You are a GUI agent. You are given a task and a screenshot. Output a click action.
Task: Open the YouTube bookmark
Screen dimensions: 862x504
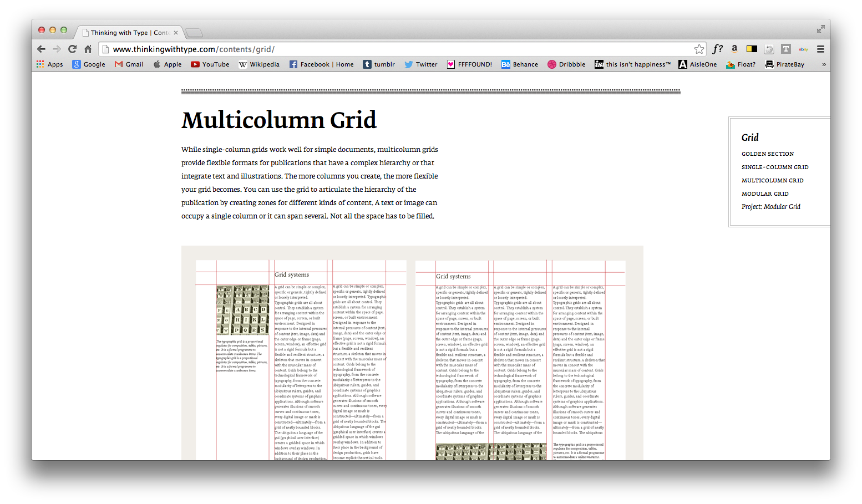pos(210,64)
